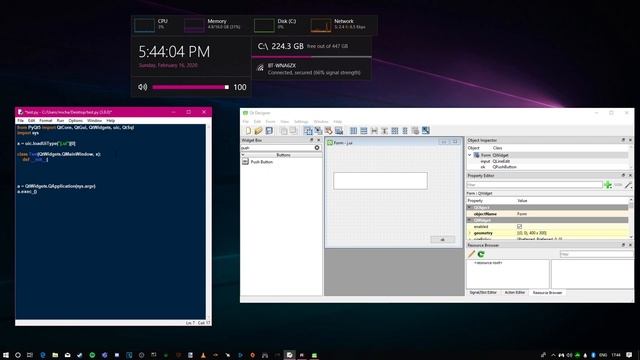The height and width of the screenshot is (360, 640).
Task: Collapse the Buttons category in Widget Box
Action: (243, 155)
